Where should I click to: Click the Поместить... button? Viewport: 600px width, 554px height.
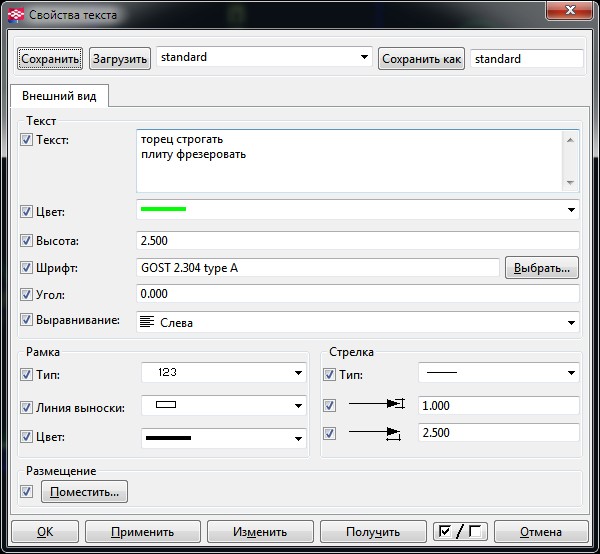click(85, 492)
